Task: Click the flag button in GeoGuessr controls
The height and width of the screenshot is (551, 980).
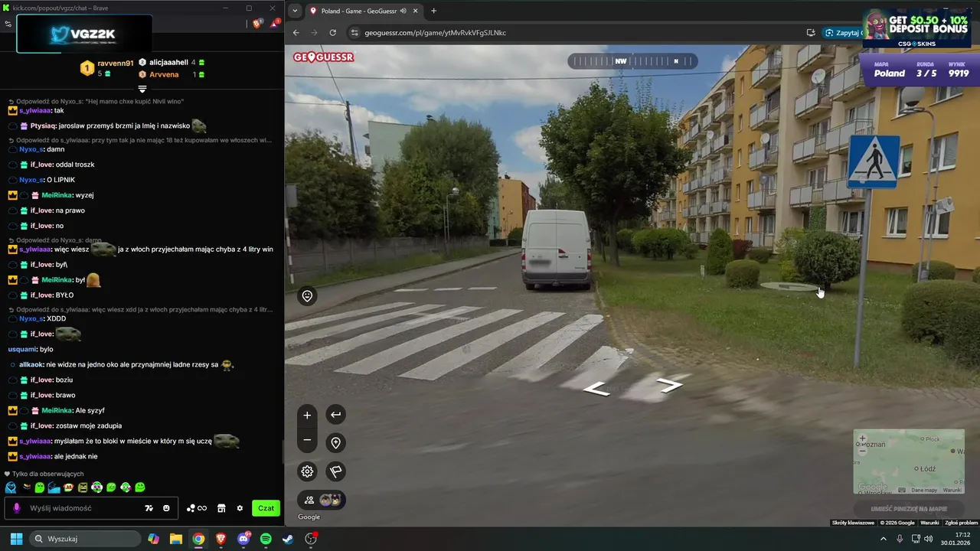Action: click(x=335, y=471)
